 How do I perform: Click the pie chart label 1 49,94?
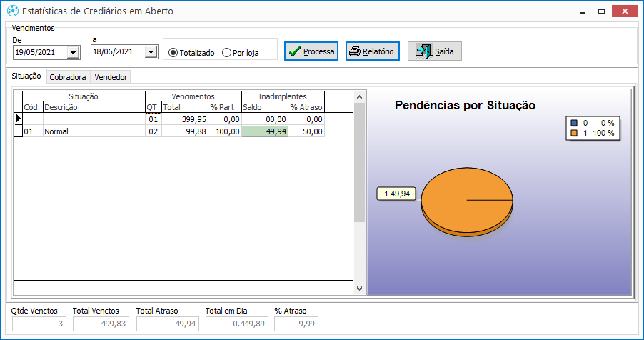point(397,194)
